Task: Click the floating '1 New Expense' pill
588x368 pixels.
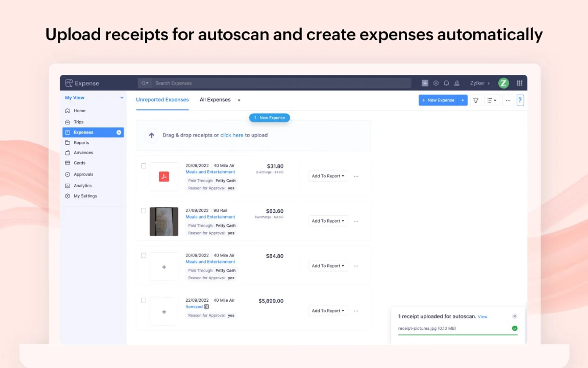Action: pos(269,118)
